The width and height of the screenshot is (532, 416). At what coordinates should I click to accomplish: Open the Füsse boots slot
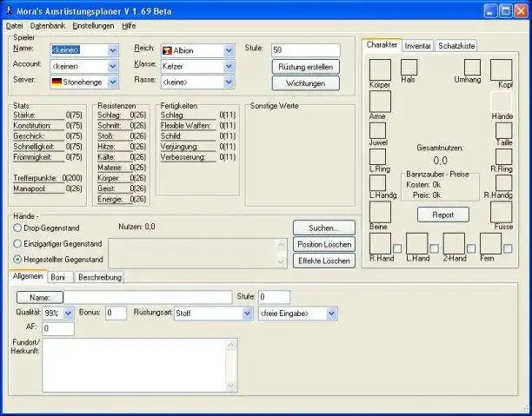point(501,212)
